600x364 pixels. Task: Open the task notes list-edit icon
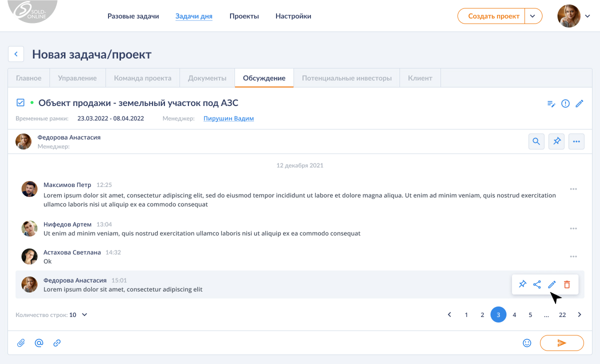point(551,103)
